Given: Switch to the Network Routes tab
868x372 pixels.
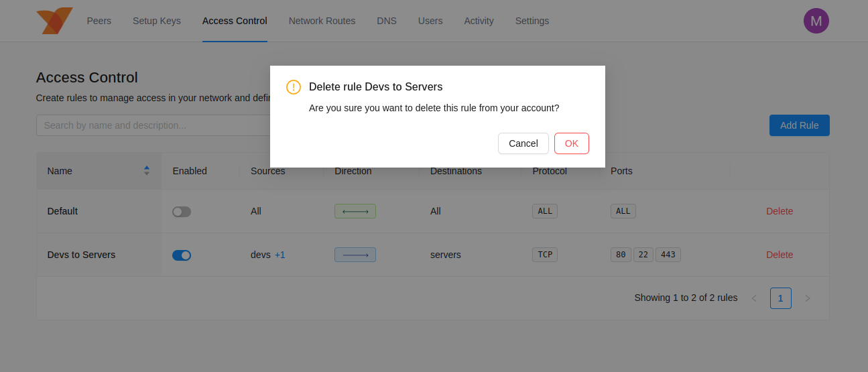Looking at the screenshot, I should click(x=322, y=21).
